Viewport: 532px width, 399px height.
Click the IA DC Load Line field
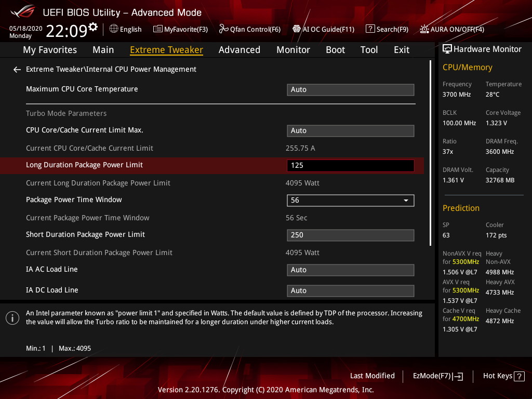(x=351, y=291)
